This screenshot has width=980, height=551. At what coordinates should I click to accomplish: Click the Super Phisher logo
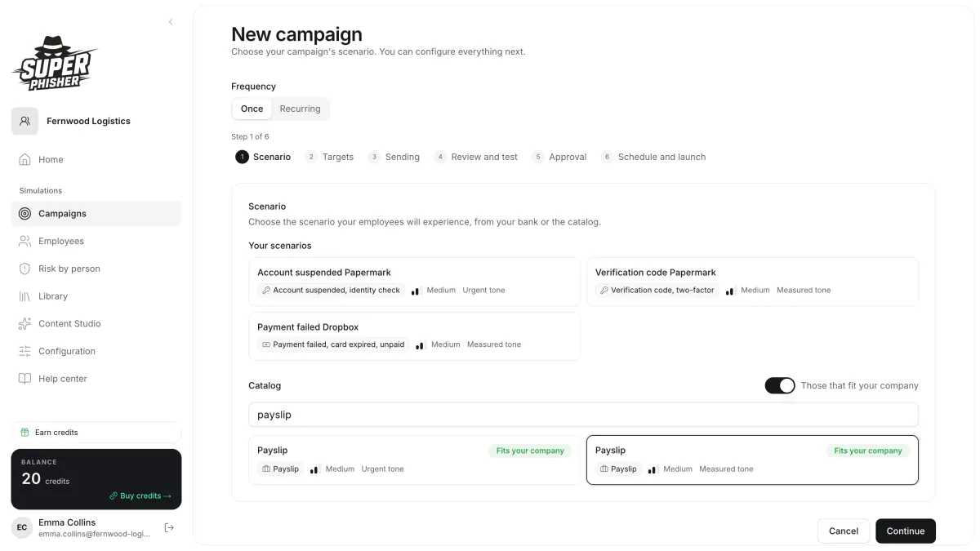(55, 64)
